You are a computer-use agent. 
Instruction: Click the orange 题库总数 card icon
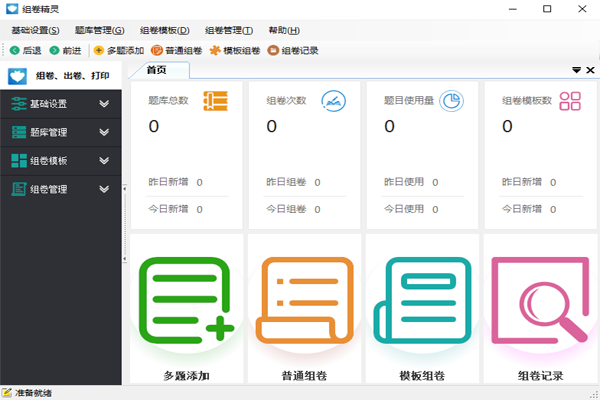[x=215, y=101]
